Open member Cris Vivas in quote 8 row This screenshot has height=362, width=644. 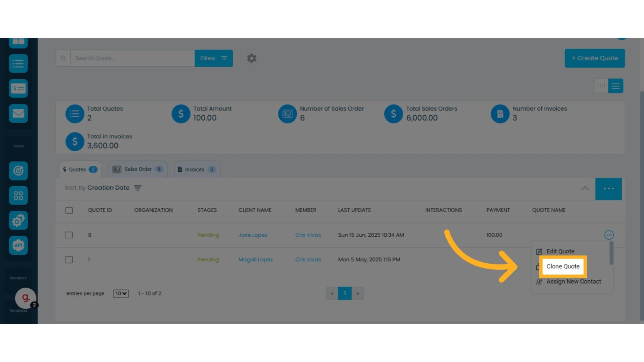pyautogui.click(x=308, y=235)
